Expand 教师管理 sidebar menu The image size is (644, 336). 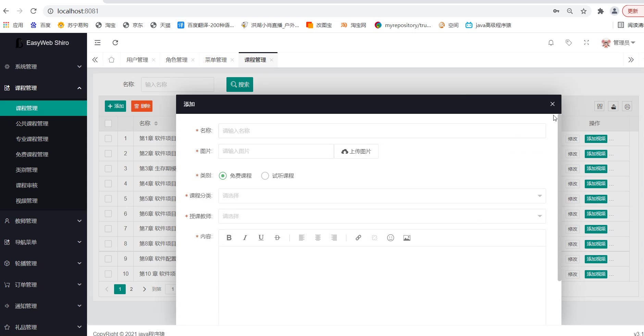[43, 221]
